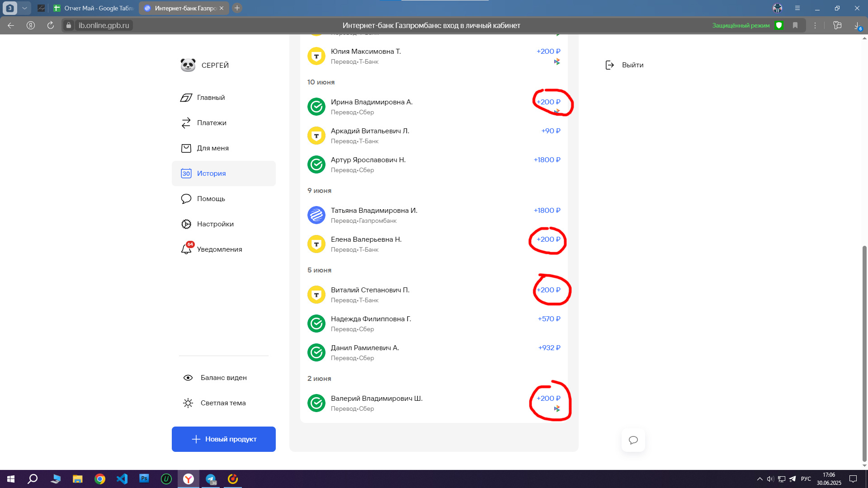Open transfer from Валерий Владимирович Ш.

[434, 403]
